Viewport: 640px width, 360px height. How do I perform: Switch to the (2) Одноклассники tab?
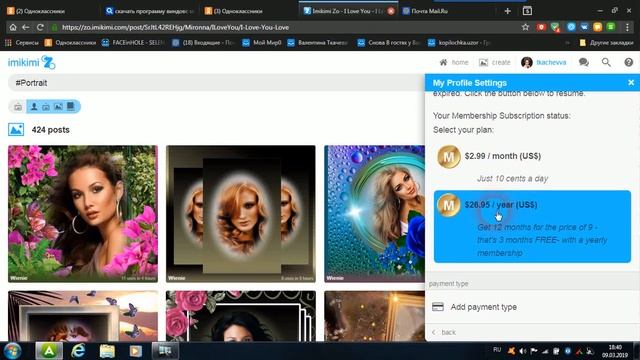tap(41, 11)
